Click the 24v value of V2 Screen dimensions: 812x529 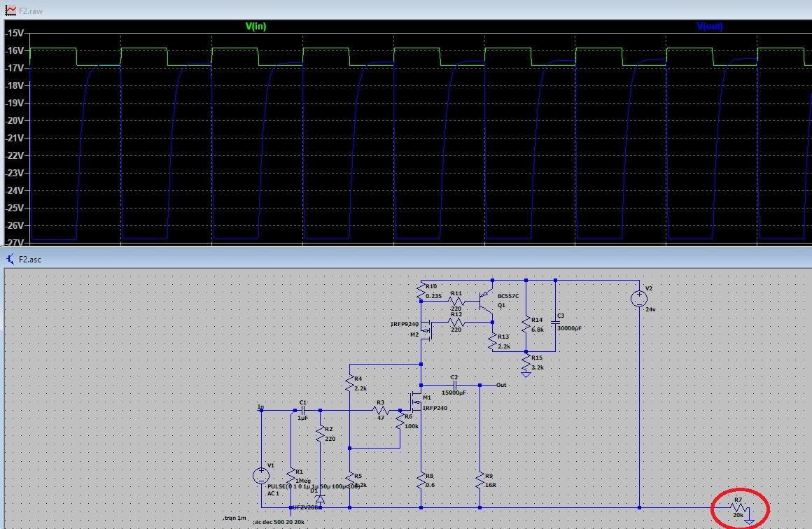650,309
